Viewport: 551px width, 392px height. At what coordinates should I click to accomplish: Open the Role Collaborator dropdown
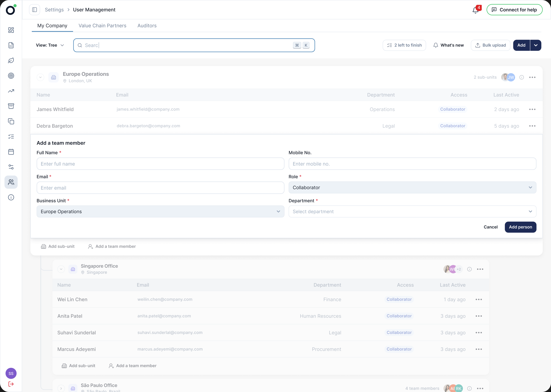click(412, 188)
